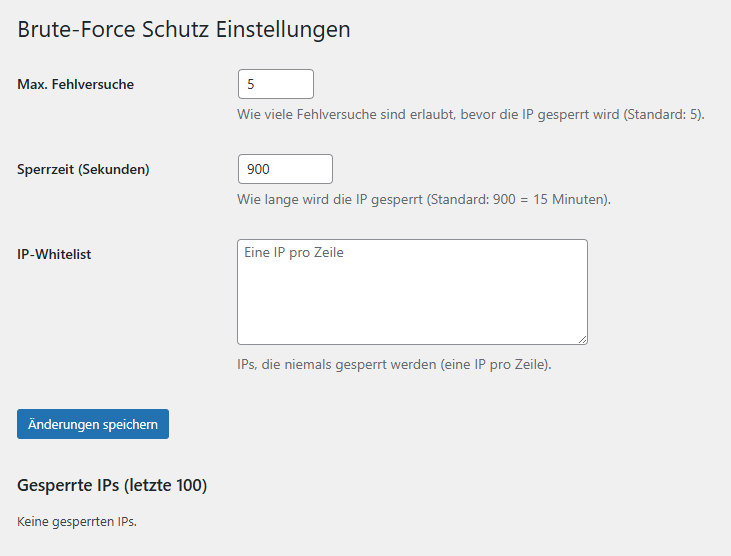Viewport: 731px width, 556px height.
Task: Click the Wie viele Fehlversuche help text
Action: click(471, 115)
